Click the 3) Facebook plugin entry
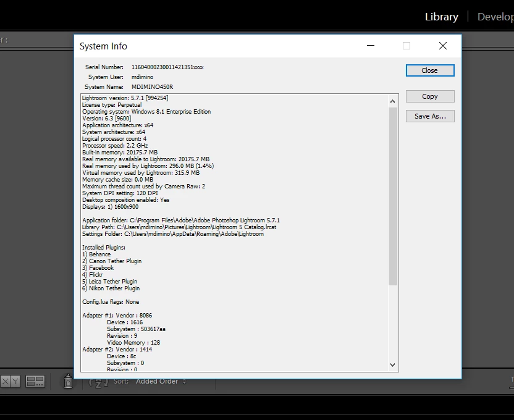This screenshot has height=420, width=514. point(98,267)
